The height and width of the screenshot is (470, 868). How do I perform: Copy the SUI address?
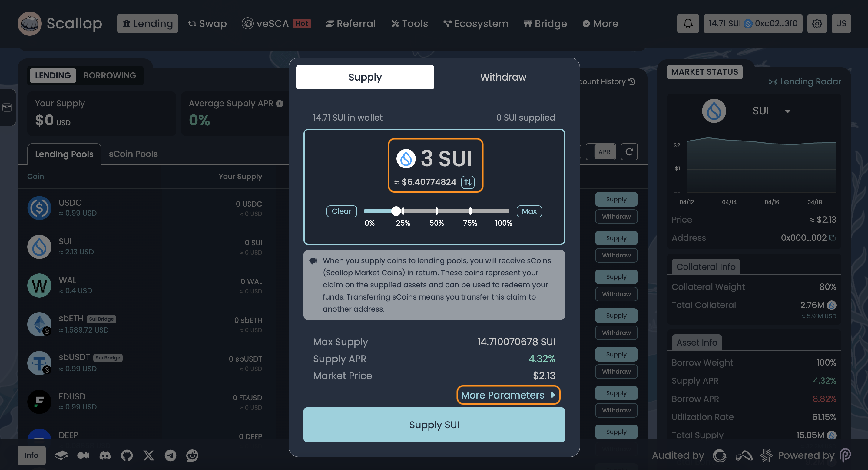point(832,238)
